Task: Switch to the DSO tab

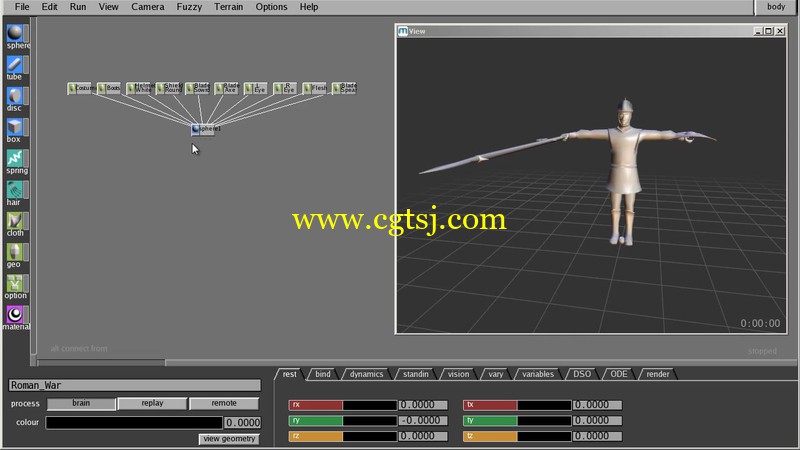Action: [x=582, y=374]
